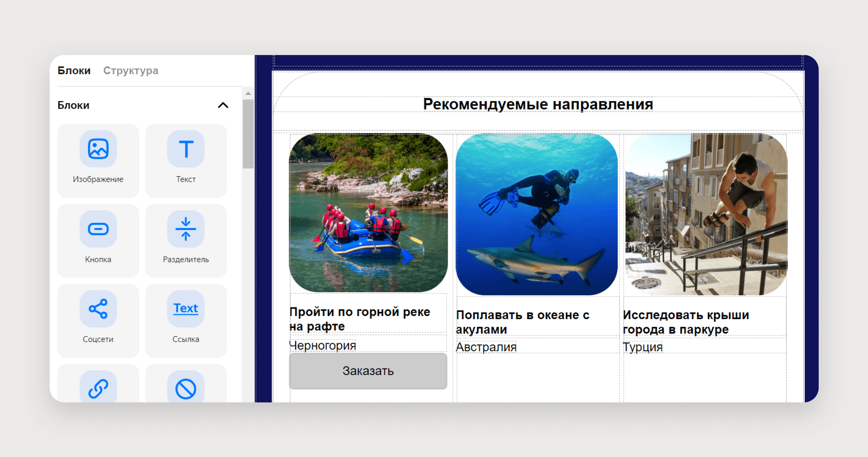Screen dimensions: 868x457
Task: Select the heading Рекомендуемые направления
Action: pyautogui.click(x=538, y=104)
